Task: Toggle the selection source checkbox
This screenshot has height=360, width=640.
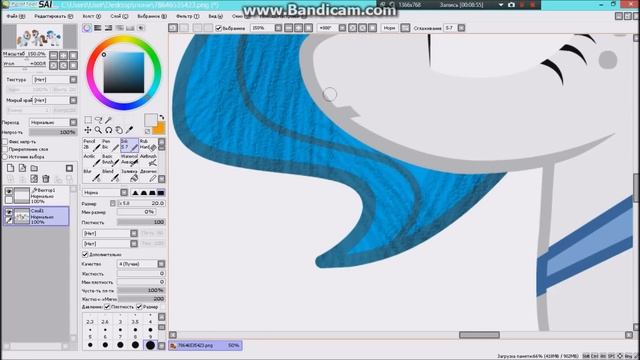Action: pos(5,156)
